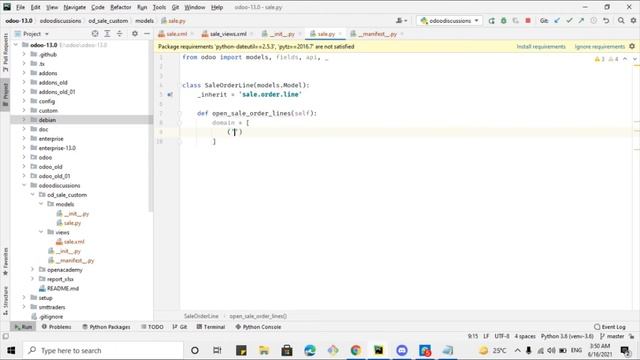Open odoodiscussions run configuration dropdown
Image resolution: width=640 pixels, height=360 pixels.
[x=449, y=20]
